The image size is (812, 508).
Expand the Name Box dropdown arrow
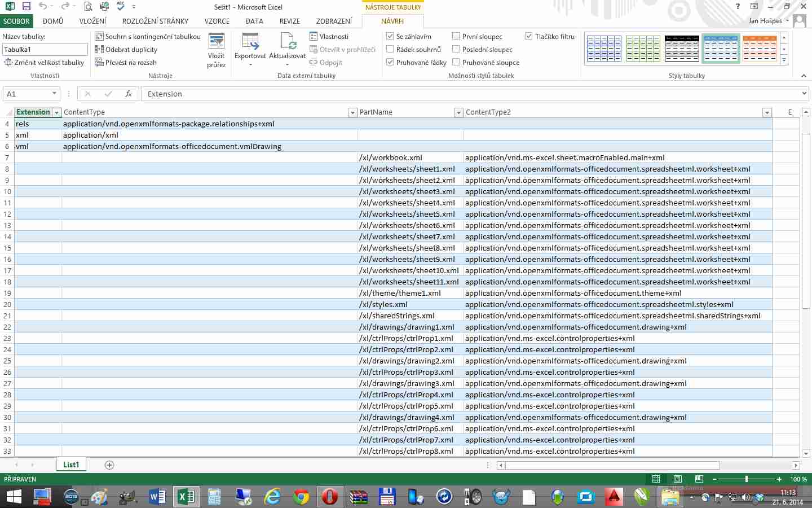[54, 94]
